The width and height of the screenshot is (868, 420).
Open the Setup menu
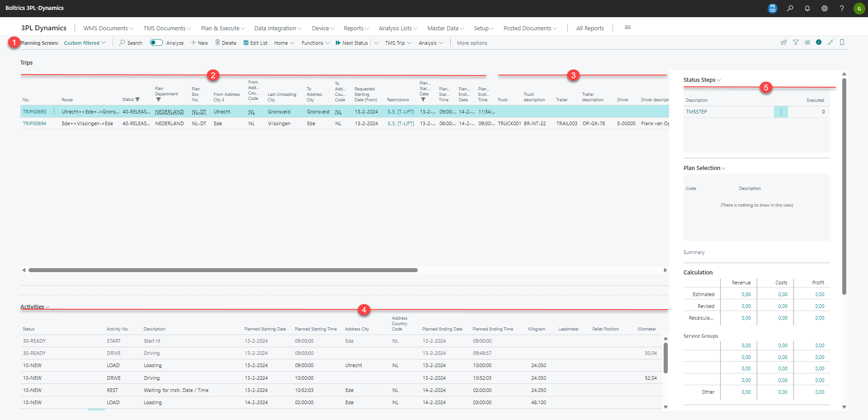pyautogui.click(x=484, y=28)
